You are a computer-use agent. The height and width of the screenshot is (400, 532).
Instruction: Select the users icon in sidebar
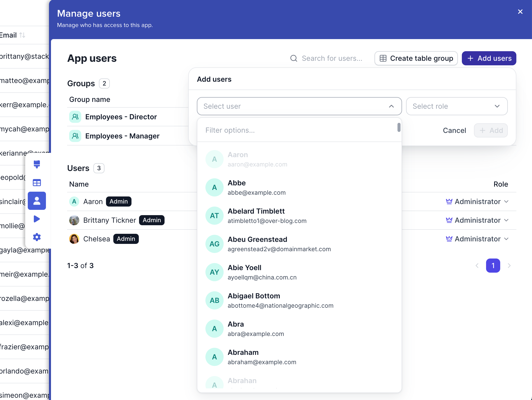tap(37, 201)
